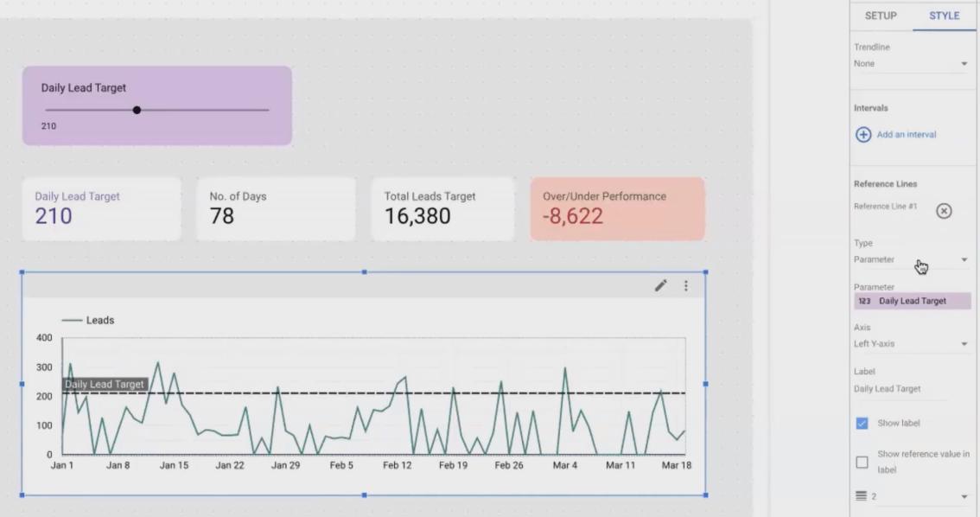Open the Axis dropdown showing Left Y-axis
980x517 pixels.
(912, 342)
